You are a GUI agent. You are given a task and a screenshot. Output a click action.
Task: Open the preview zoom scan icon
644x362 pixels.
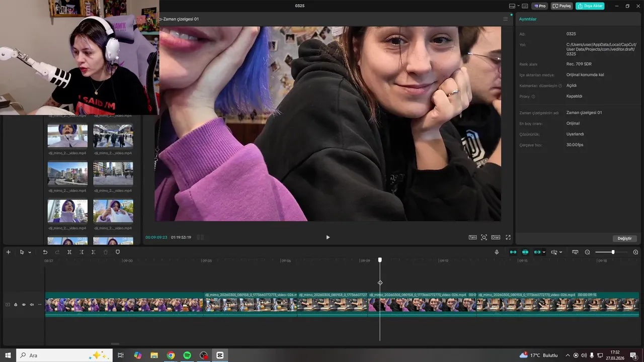click(x=484, y=237)
